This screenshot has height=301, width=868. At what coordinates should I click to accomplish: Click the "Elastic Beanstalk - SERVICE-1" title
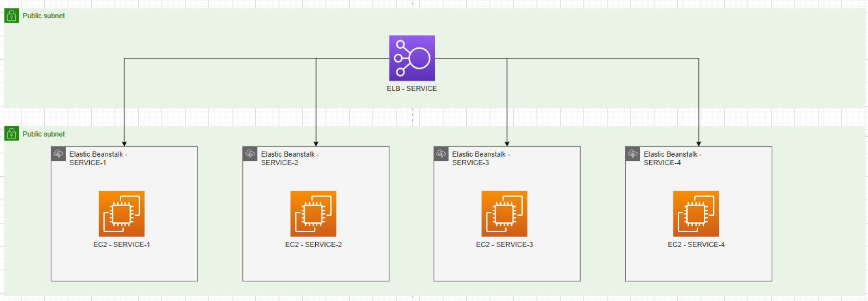point(98,158)
